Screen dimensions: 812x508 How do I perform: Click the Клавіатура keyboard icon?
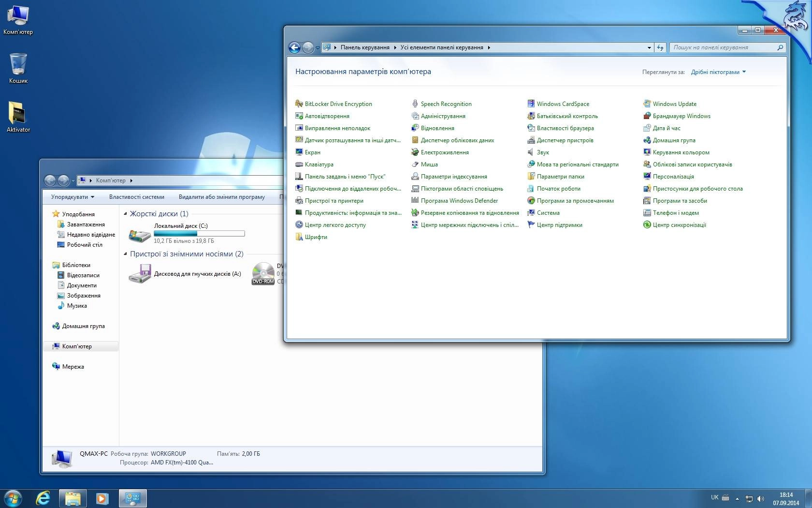point(299,164)
